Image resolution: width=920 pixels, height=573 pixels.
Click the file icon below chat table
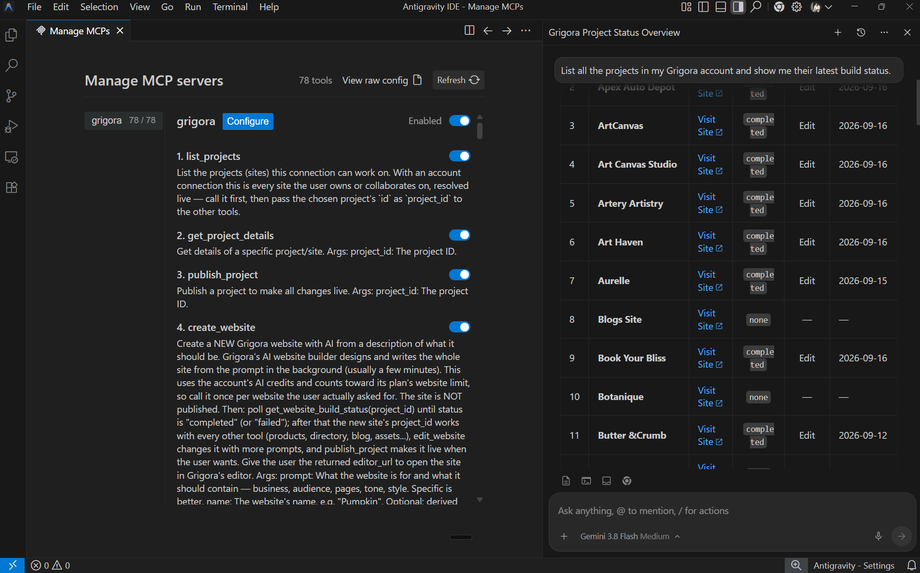[x=566, y=481]
